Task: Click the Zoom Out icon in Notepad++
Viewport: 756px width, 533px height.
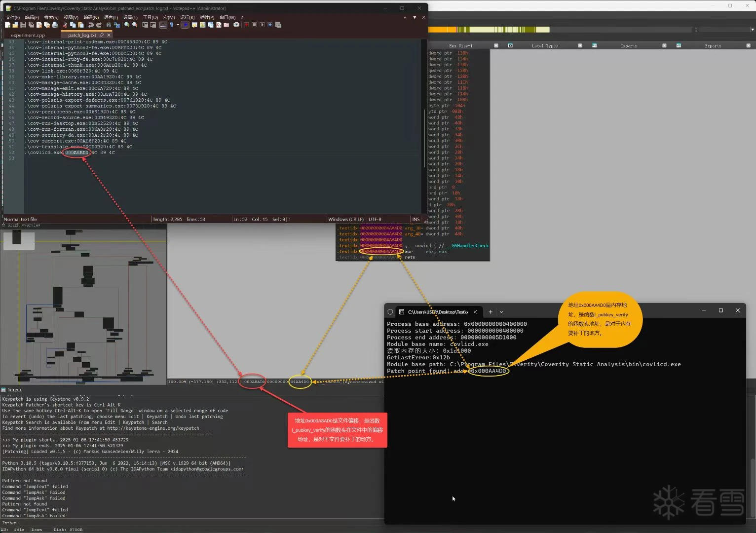Action: coord(135,25)
